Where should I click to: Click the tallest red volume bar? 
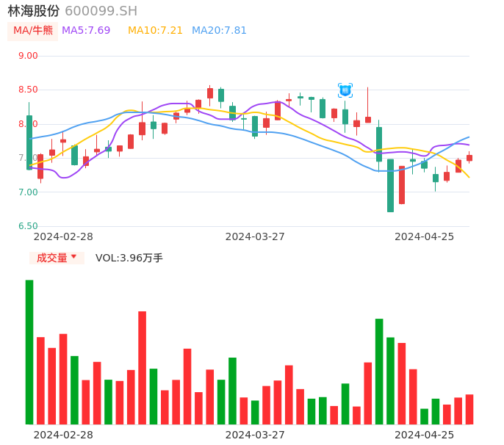tap(143, 367)
